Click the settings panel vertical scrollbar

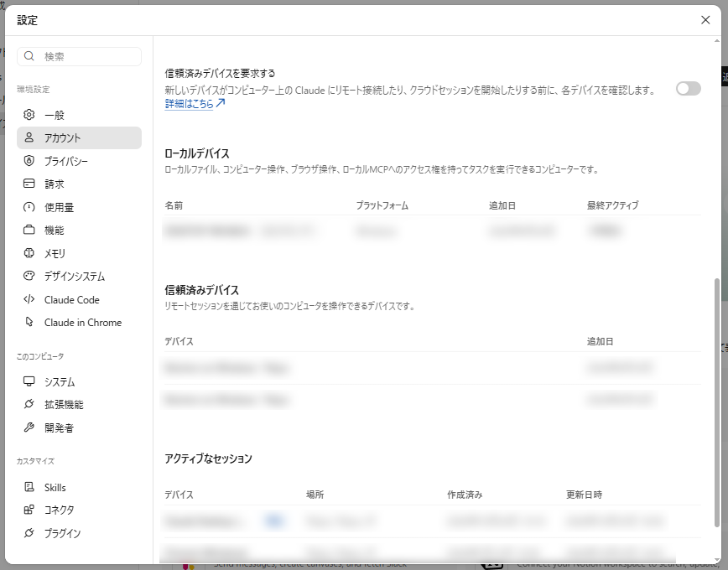pyautogui.click(x=717, y=402)
